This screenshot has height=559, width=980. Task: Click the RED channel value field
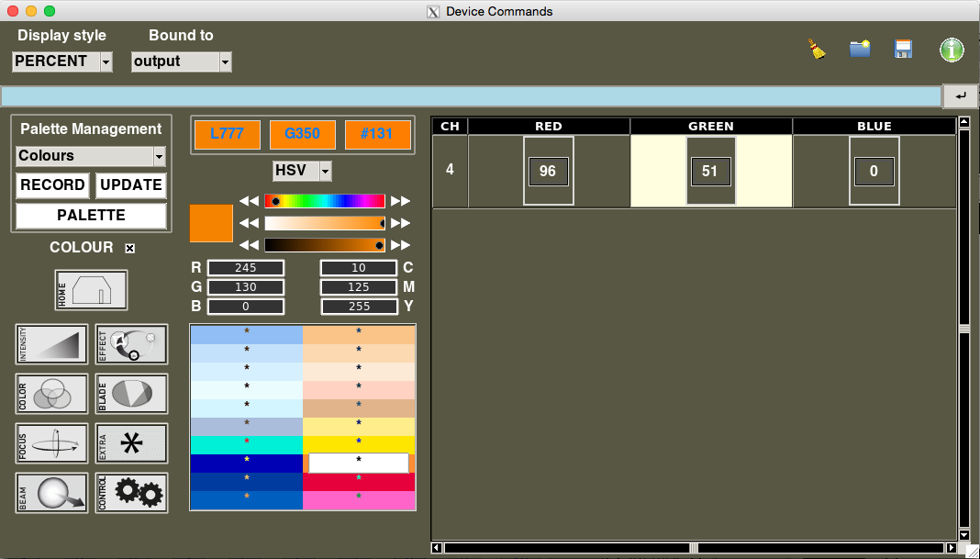tap(548, 171)
